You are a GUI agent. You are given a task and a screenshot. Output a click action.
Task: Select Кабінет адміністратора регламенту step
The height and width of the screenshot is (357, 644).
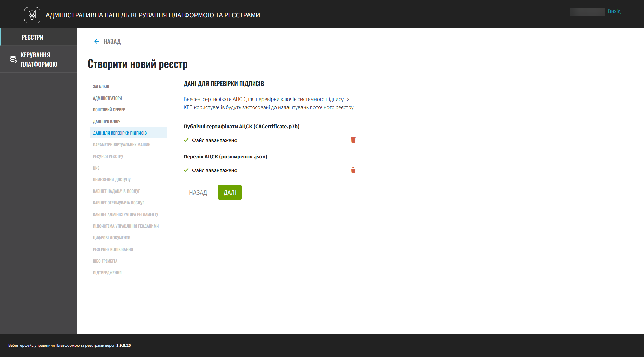tap(125, 214)
